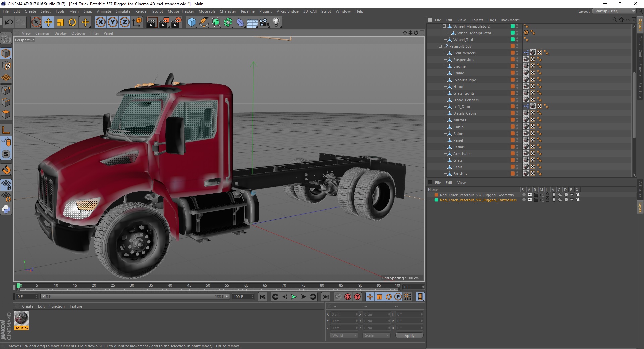This screenshot has height=349, width=644.
Task: Switch to Texture mode checkered cube
Action: [x=6, y=66]
